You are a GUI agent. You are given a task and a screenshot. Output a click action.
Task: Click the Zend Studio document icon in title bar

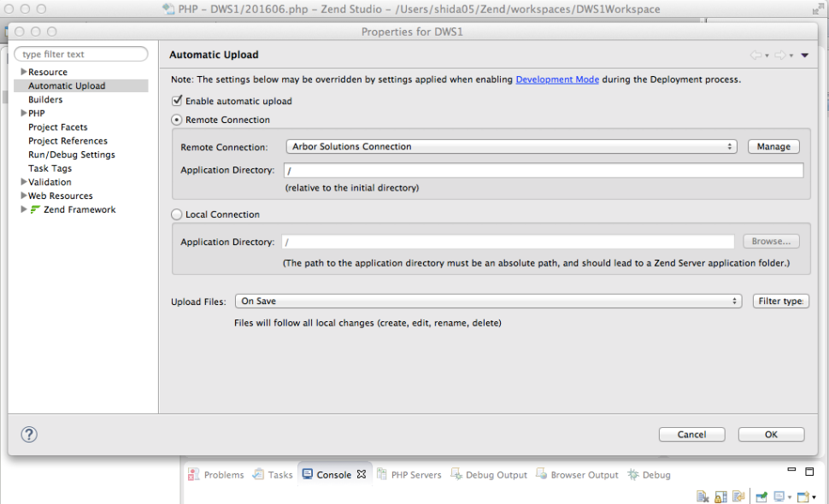(x=168, y=9)
